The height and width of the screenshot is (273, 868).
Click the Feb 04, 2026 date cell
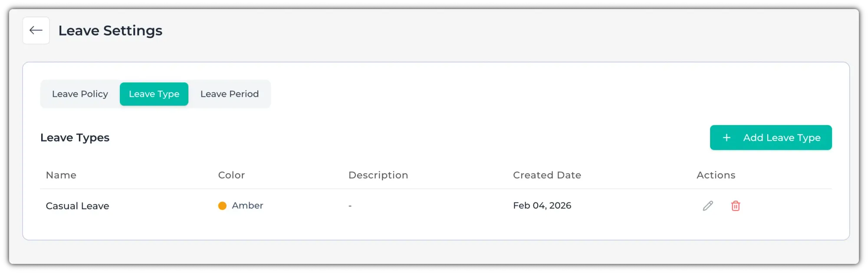(x=542, y=206)
